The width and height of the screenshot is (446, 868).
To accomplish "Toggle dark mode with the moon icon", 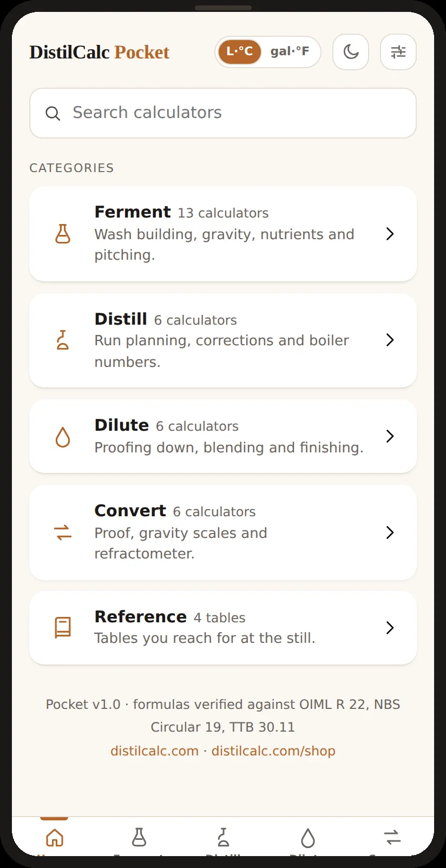I will tap(351, 52).
